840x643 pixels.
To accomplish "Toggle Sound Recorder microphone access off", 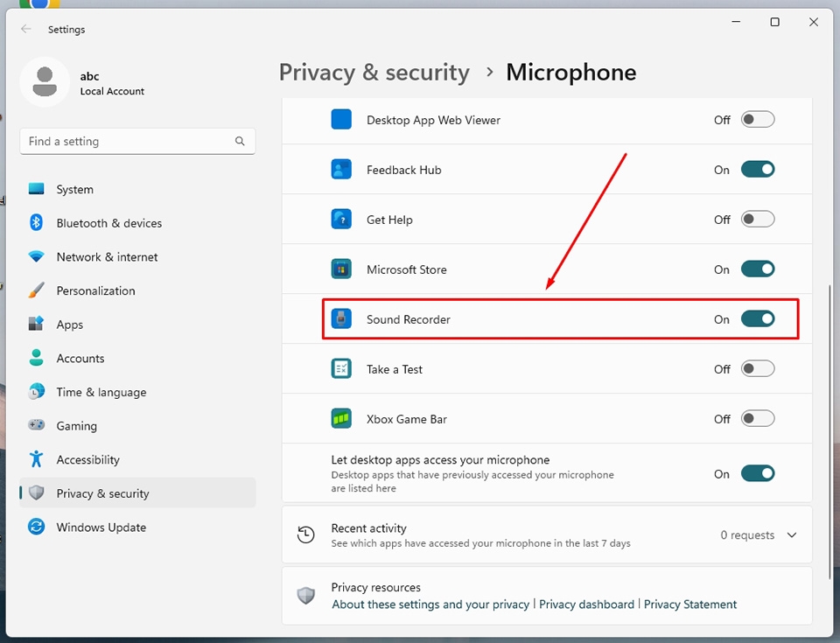I will pos(758,318).
